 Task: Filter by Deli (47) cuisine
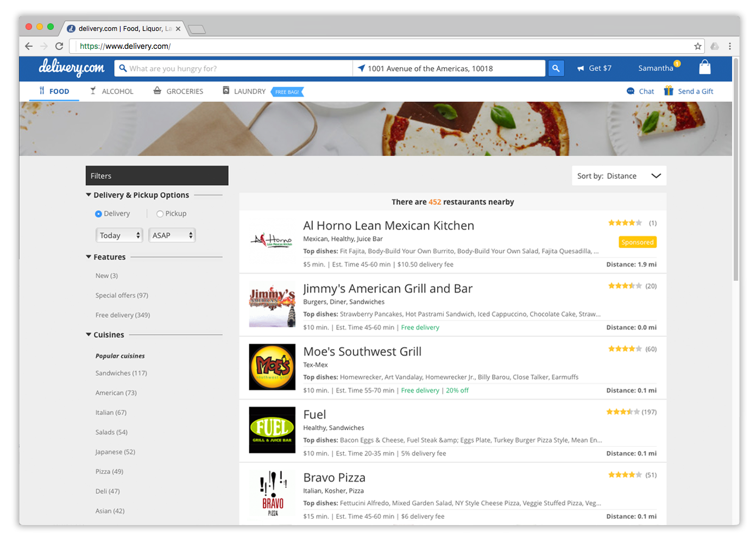(108, 491)
